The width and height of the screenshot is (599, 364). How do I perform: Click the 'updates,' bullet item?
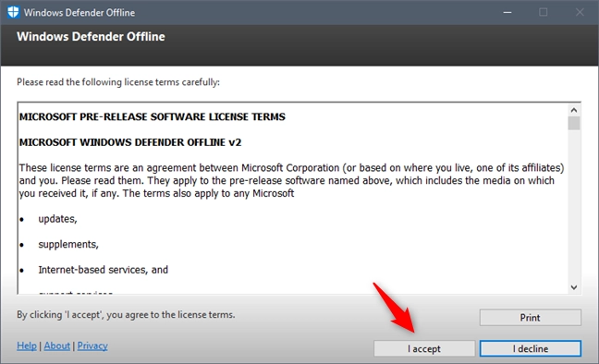tap(57, 219)
